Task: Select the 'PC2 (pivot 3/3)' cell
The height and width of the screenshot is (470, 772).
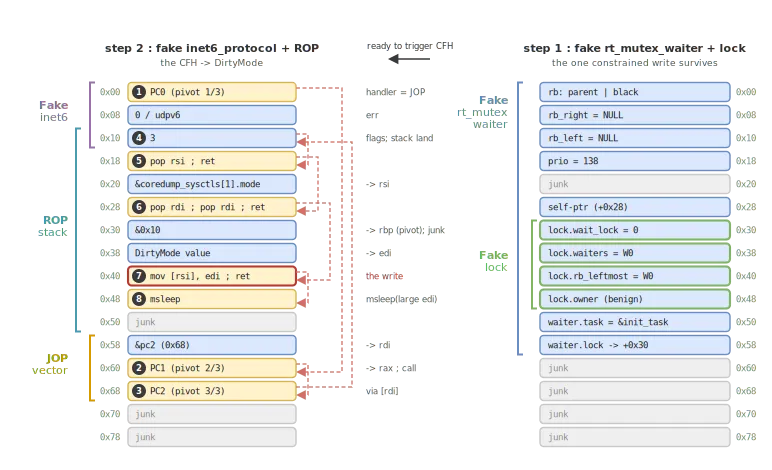Action: point(212,391)
